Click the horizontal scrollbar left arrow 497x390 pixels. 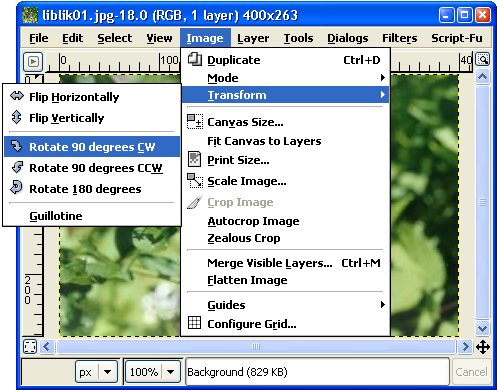click(x=47, y=347)
